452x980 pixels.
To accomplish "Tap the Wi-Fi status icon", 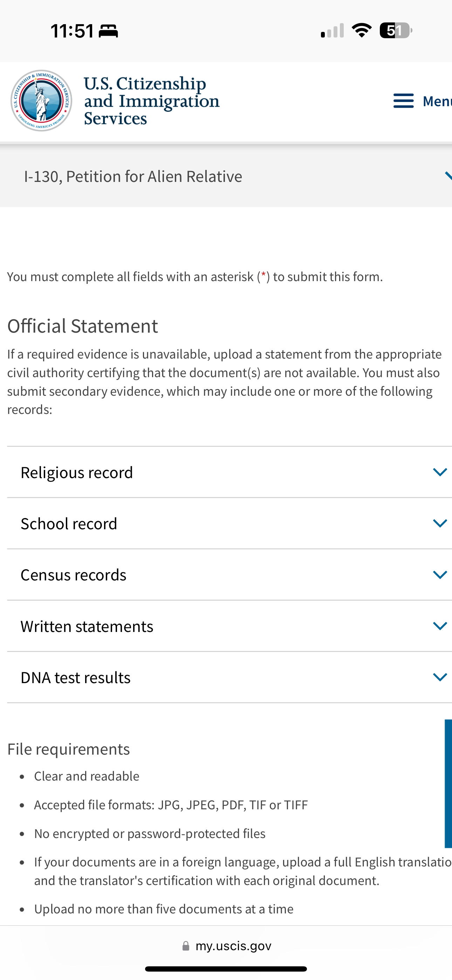I will [x=362, y=30].
